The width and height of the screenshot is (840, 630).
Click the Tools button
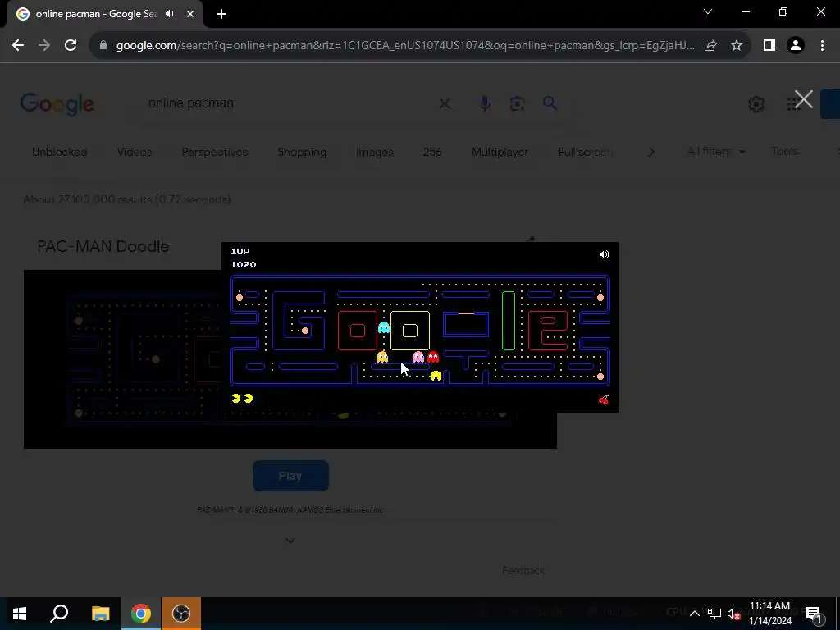point(785,152)
